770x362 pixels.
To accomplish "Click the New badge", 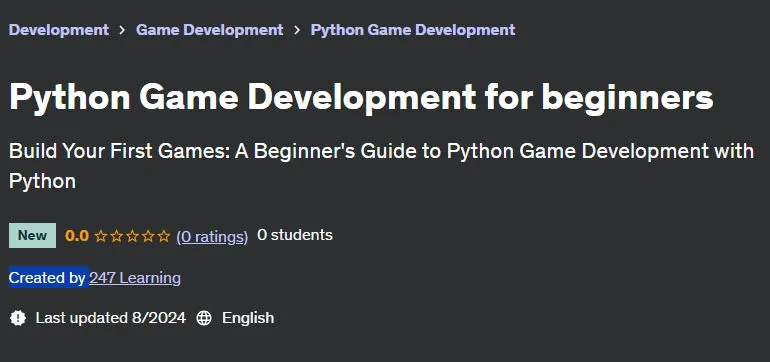I will 32,236.
